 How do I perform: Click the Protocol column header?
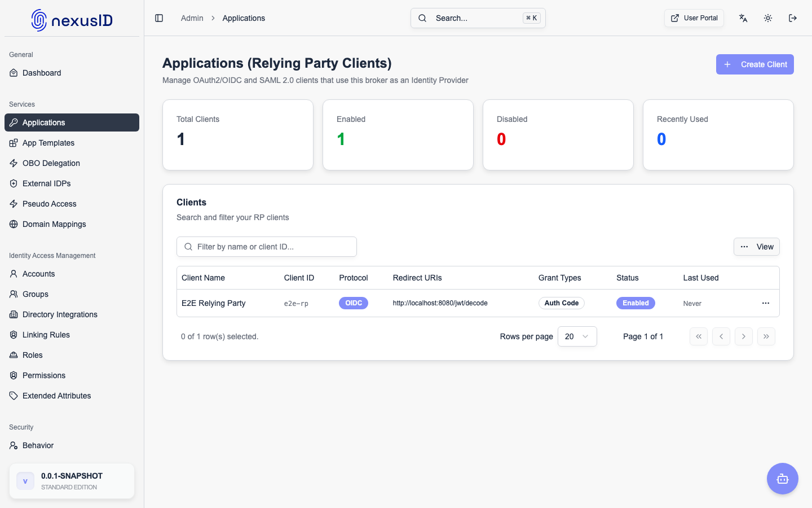coord(354,278)
